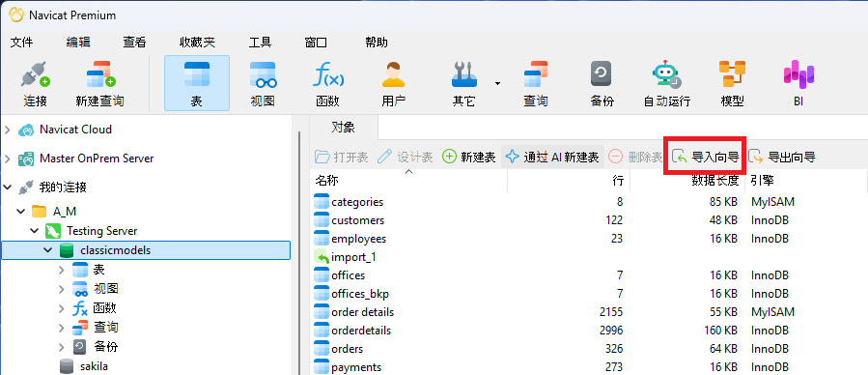The height and width of the screenshot is (375, 868).
Task: Open the 窗口 menu
Action: click(x=316, y=43)
